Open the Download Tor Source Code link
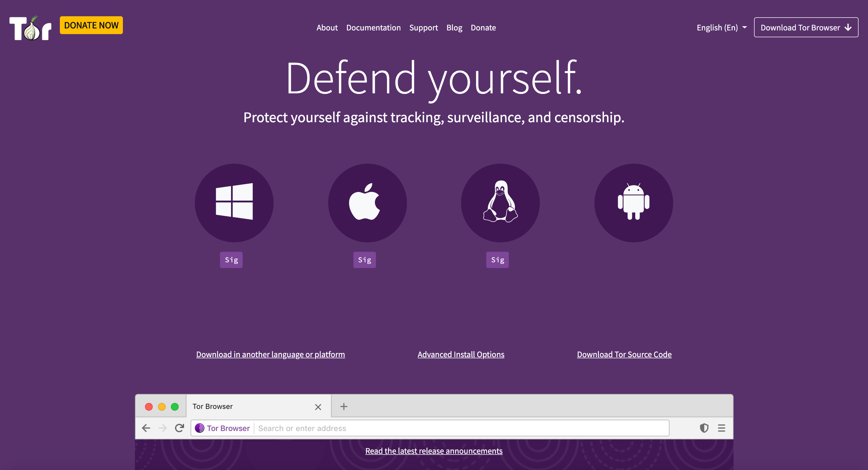Image resolution: width=868 pixels, height=470 pixels. pos(624,355)
